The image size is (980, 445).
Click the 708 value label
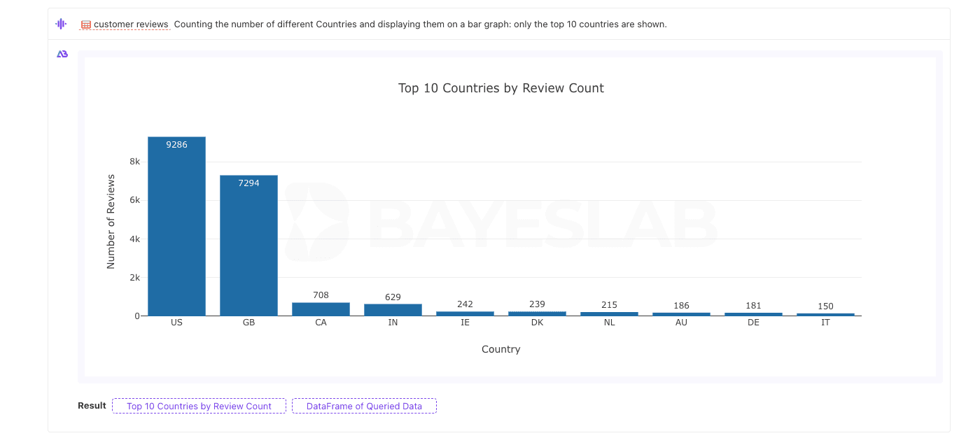point(321,295)
